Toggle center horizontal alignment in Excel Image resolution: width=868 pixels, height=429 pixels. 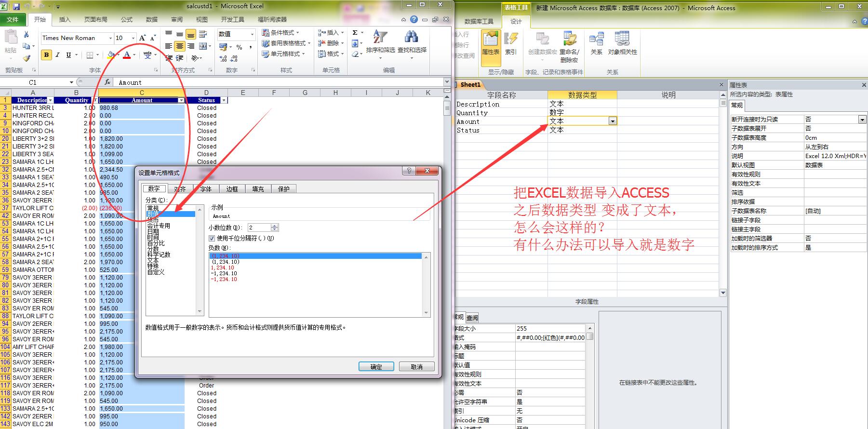coord(180,46)
